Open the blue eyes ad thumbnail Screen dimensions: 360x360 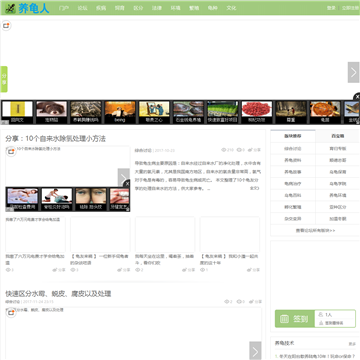91,199
